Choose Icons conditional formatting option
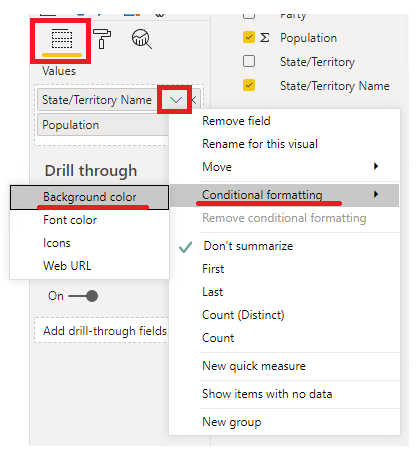 89,243
